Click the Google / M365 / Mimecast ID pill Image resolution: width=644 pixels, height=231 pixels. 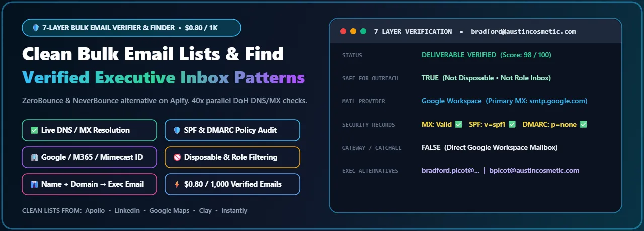click(90, 157)
